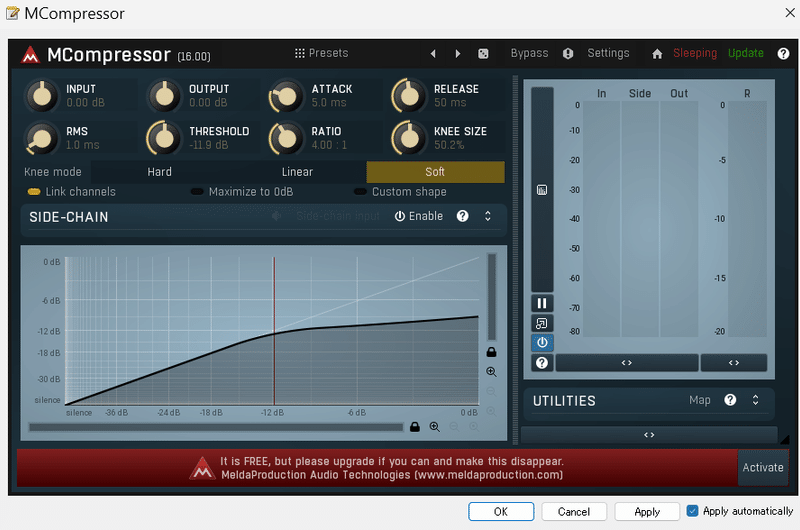Image resolution: width=800 pixels, height=530 pixels.
Task: Click the -11.9 dB threshold value
Action: tap(209, 145)
